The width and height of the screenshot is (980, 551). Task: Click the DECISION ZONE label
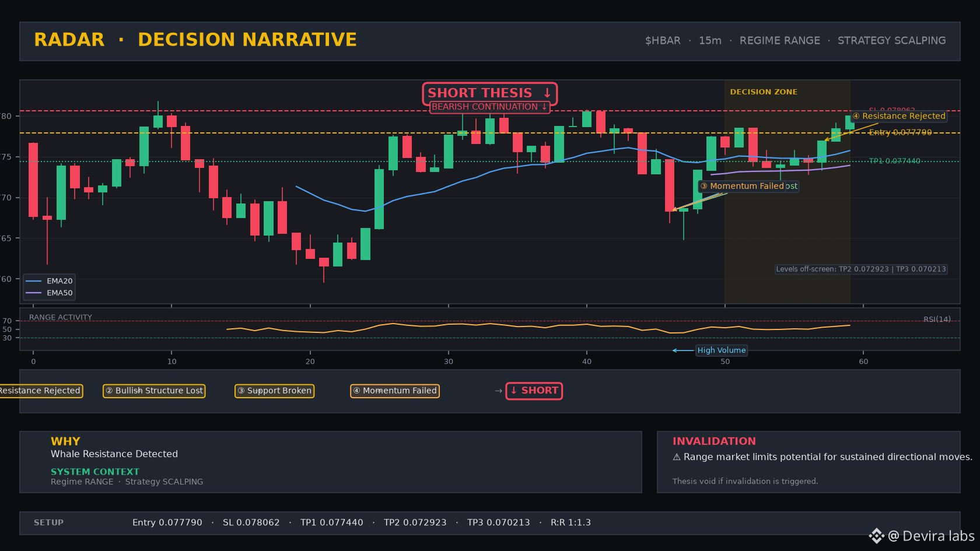[764, 92]
